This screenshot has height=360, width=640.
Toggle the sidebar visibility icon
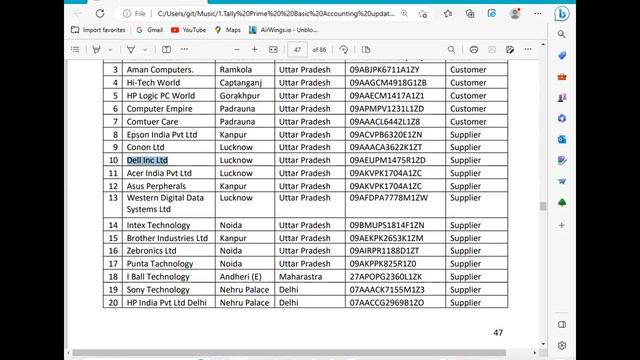coord(562,324)
